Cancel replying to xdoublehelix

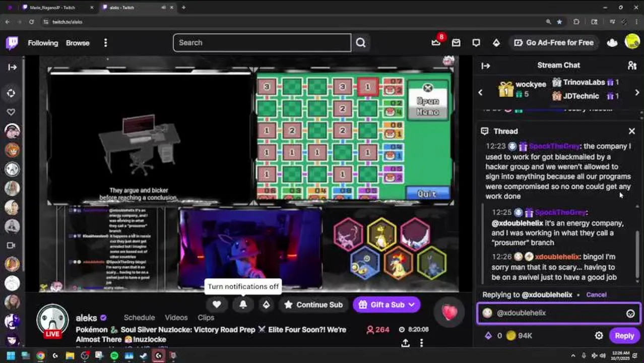[x=596, y=294]
